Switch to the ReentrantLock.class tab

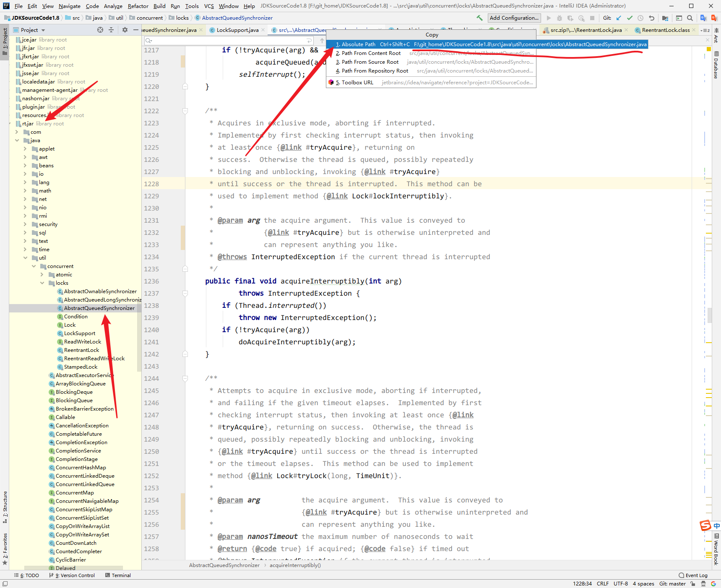coord(665,30)
